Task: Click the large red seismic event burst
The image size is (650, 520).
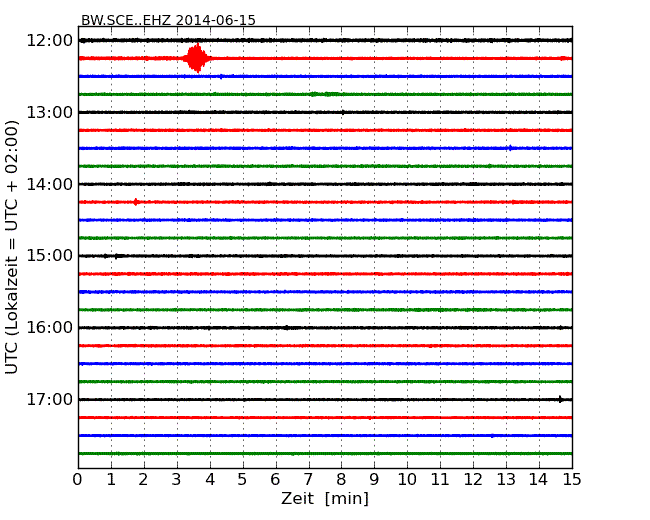Action: click(x=196, y=58)
